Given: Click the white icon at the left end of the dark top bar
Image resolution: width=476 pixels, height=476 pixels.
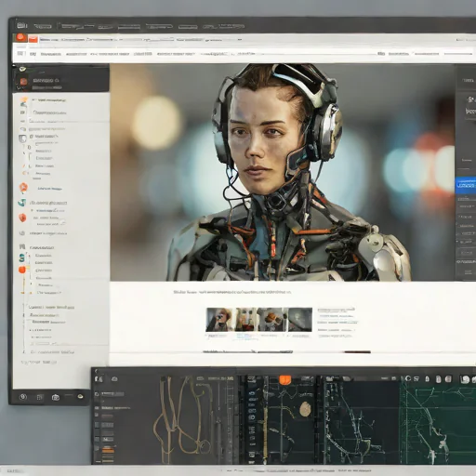Looking at the screenshot, I should pyautogui.click(x=22, y=25).
